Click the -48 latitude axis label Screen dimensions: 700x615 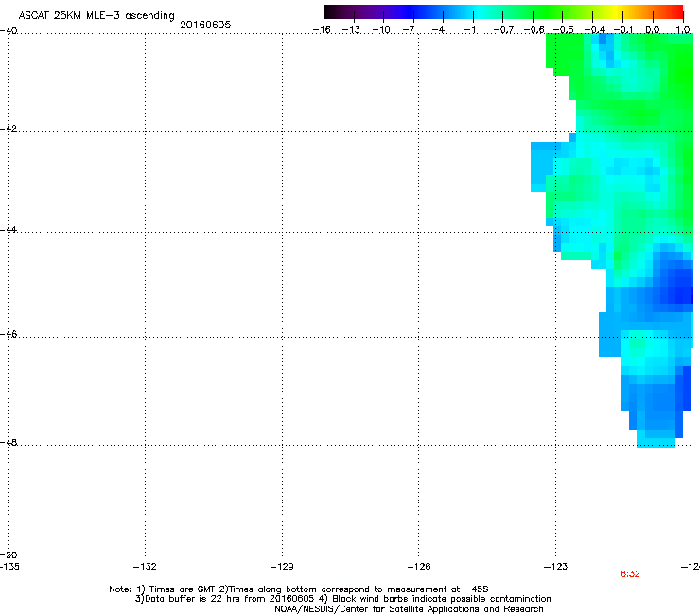pyautogui.click(x=9, y=442)
